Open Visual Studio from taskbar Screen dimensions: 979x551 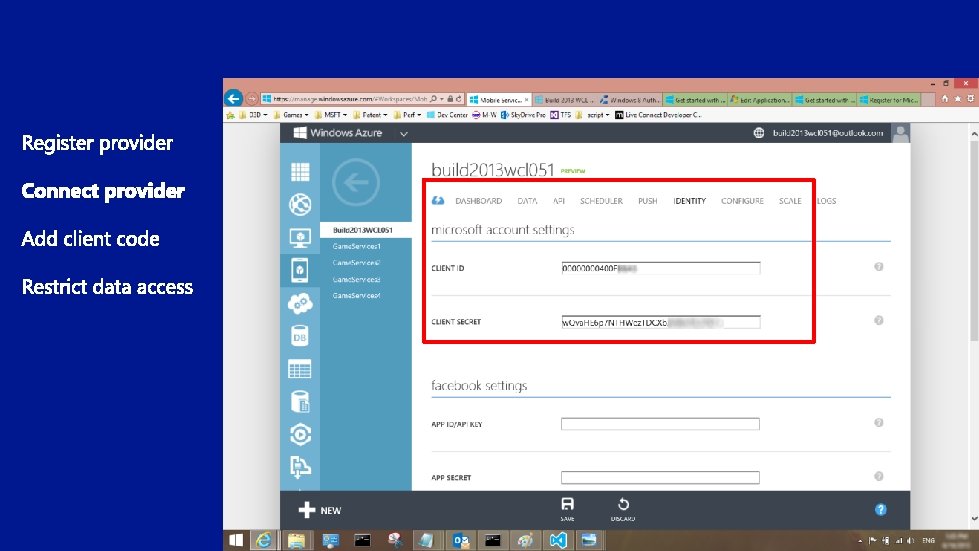pyautogui.click(x=558, y=540)
